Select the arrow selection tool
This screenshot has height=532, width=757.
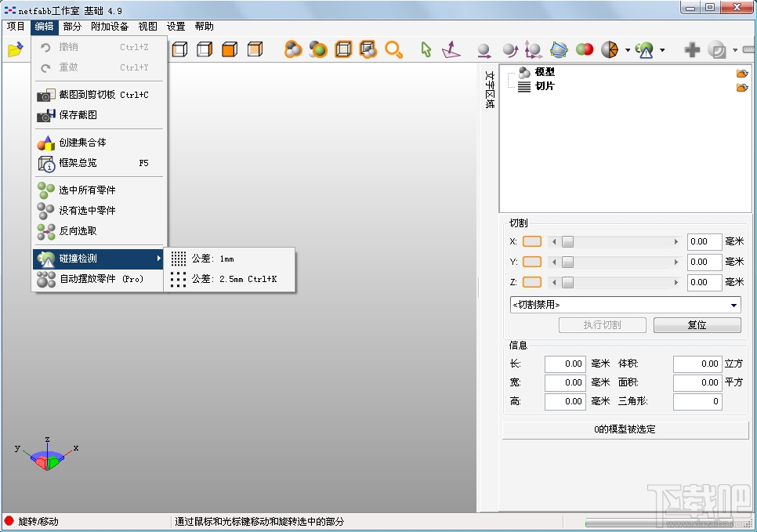tap(425, 49)
